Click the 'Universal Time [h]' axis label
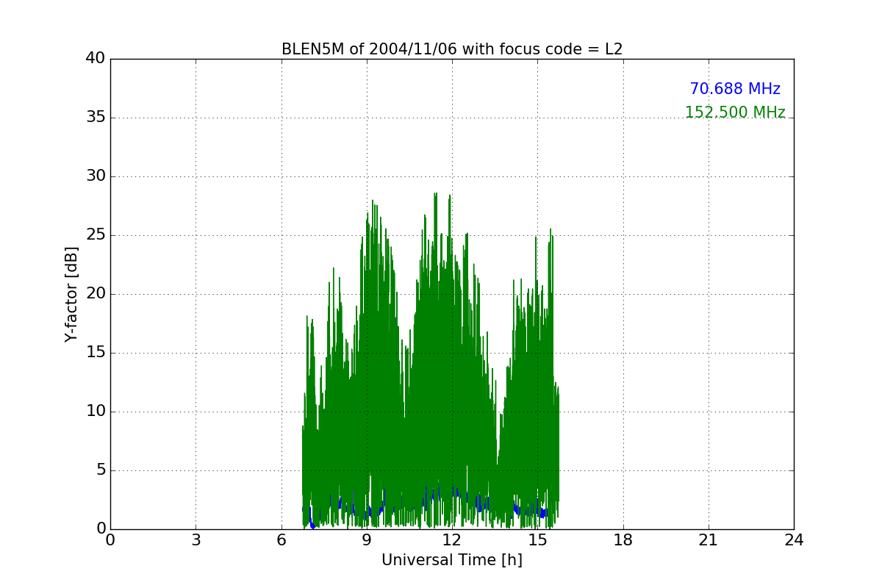Image resolution: width=882 pixels, height=588 pixels. click(452, 560)
